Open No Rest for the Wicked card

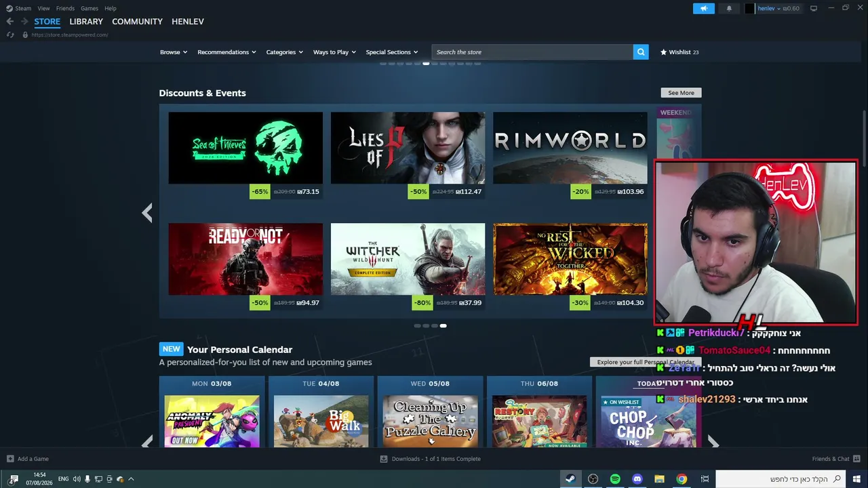[x=570, y=267]
